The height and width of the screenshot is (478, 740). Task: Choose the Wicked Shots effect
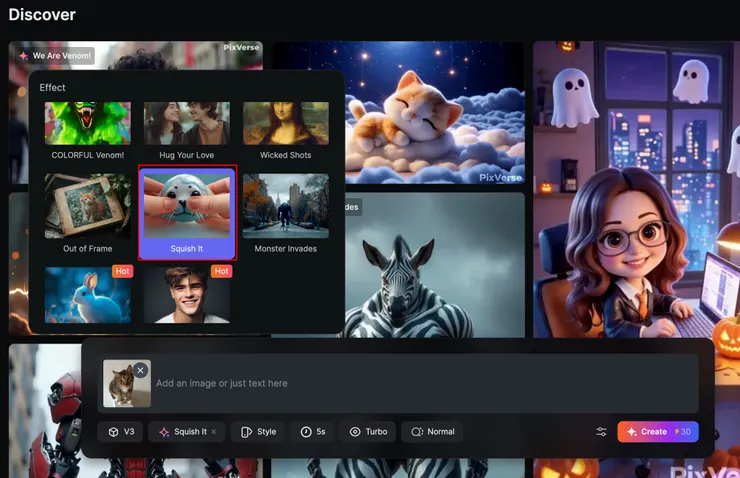tap(286, 131)
